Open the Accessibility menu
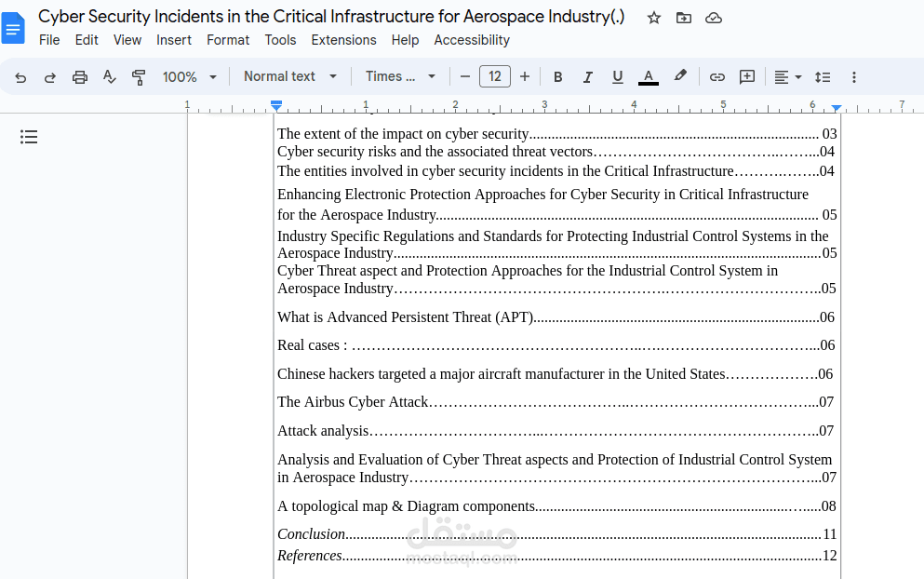Image resolution: width=924 pixels, height=579 pixels. [x=472, y=40]
